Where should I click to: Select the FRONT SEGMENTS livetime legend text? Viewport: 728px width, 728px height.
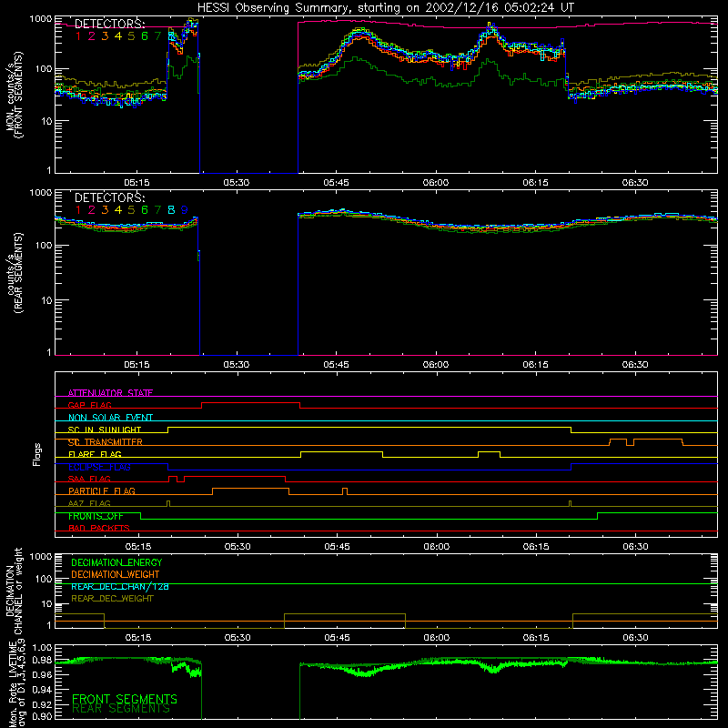pyautogui.click(x=125, y=699)
